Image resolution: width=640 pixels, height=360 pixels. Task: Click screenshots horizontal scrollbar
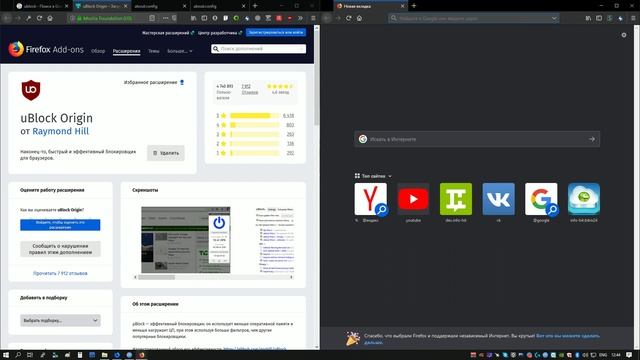click(157, 277)
